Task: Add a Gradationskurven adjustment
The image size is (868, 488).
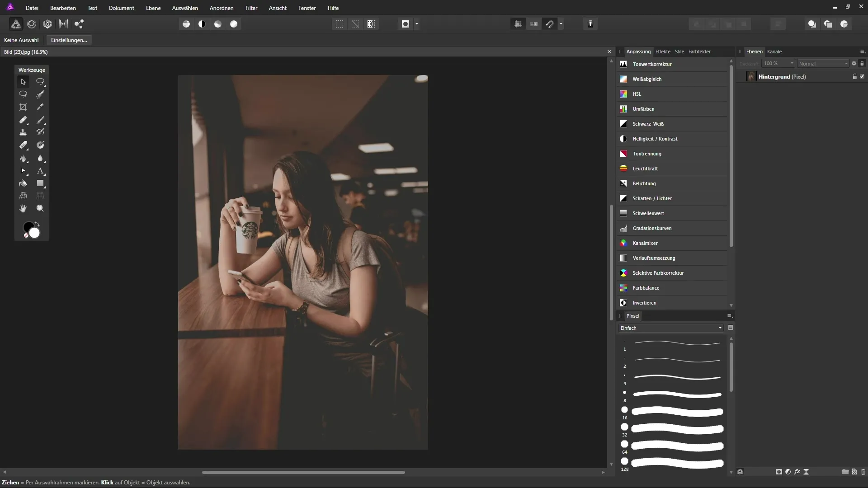Action: pyautogui.click(x=672, y=228)
